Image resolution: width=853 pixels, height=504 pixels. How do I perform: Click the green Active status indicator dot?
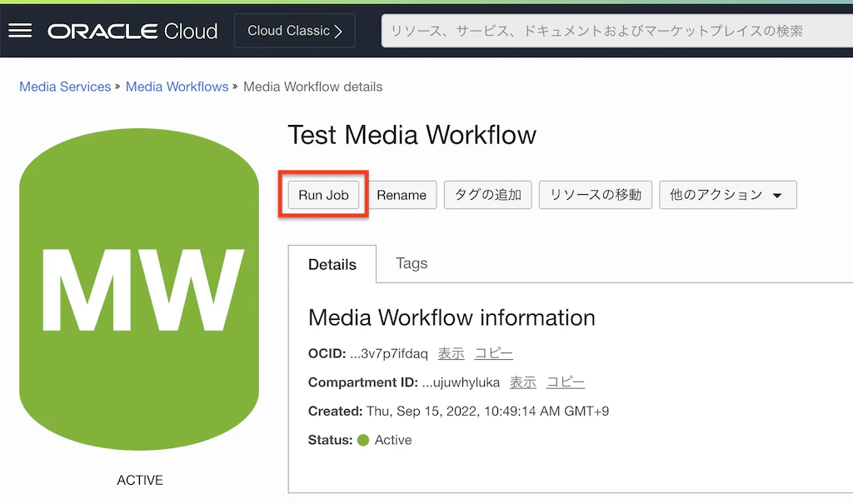363,441
